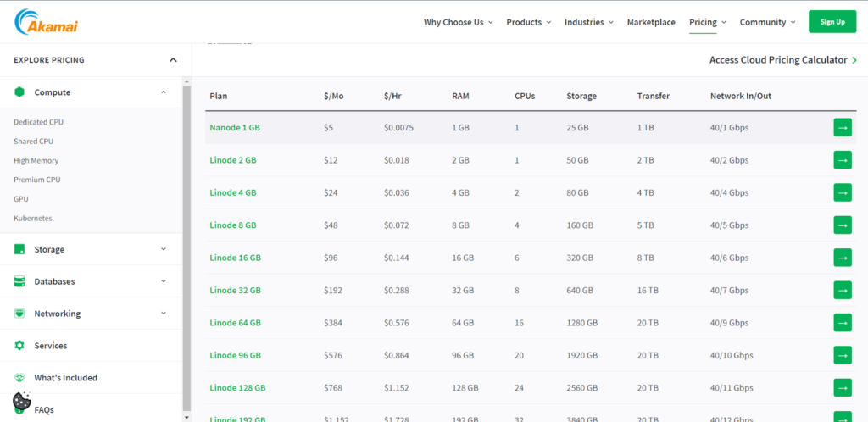
Task: Expand the Databases section
Action: tap(164, 281)
